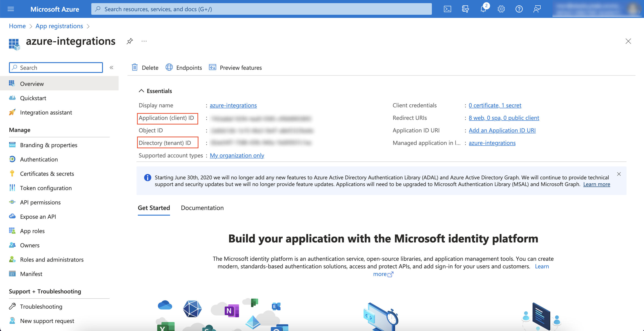Collapse the Essentials section
The image size is (644, 331).
(x=141, y=91)
